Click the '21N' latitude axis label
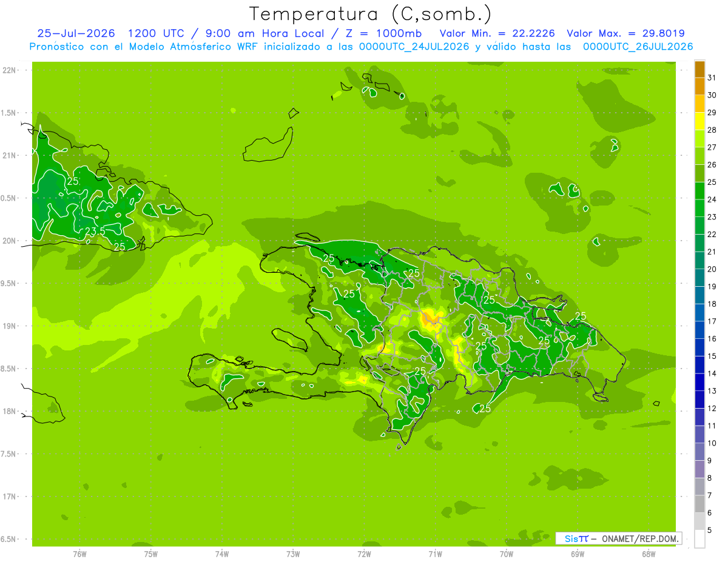 pos(8,155)
